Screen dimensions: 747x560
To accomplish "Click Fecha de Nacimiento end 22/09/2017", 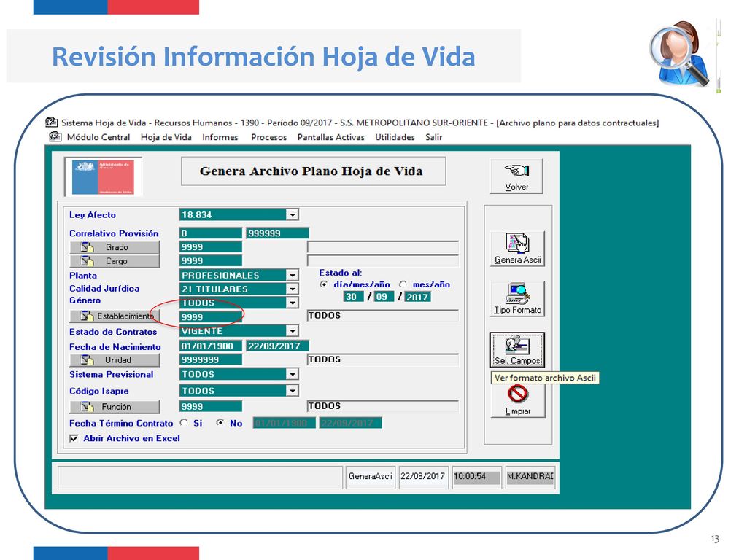I will tap(278, 346).
